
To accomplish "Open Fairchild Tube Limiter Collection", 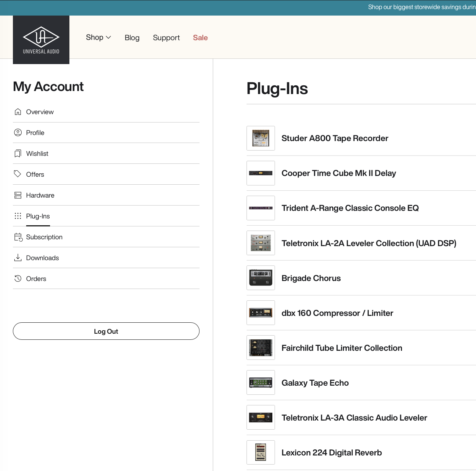I will pos(341,348).
